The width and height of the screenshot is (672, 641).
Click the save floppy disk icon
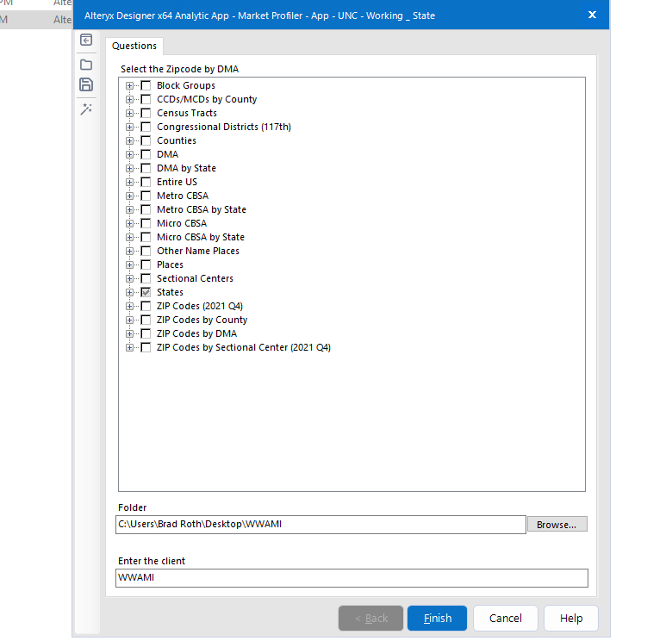(x=86, y=84)
